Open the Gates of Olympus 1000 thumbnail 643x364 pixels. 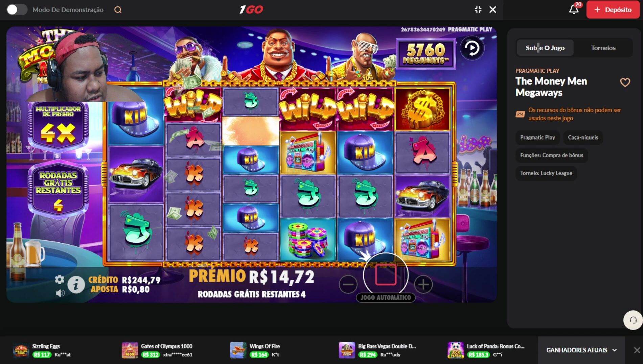coord(130,350)
